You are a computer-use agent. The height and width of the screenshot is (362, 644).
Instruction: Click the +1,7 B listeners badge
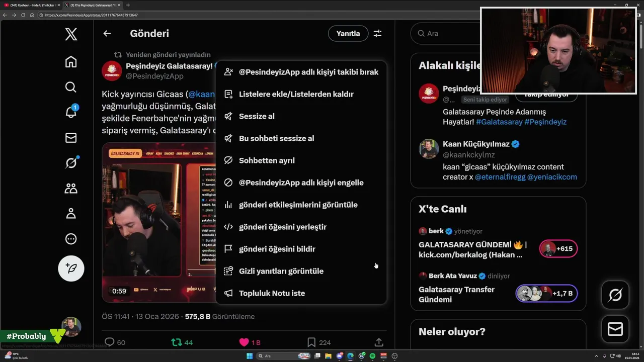546,293
